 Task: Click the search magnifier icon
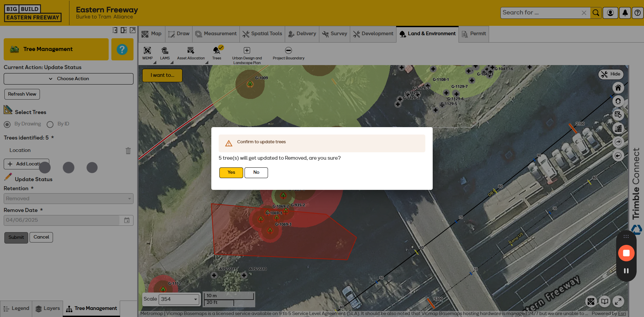pyautogui.click(x=596, y=13)
